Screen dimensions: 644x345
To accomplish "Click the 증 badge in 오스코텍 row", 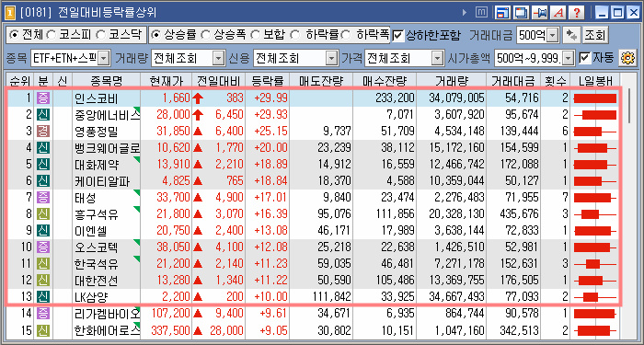I will [42, 247].
